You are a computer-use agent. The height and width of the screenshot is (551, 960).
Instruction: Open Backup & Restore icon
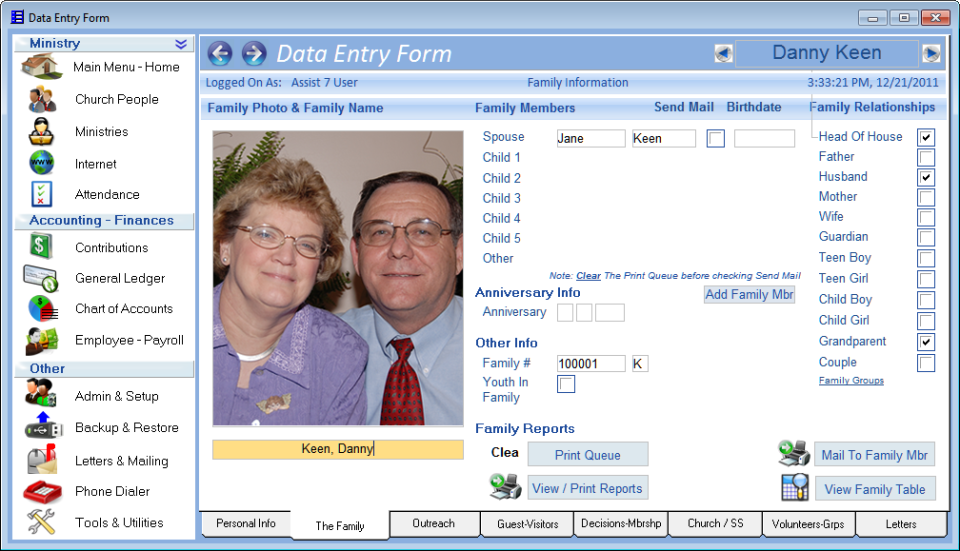[x=42, y=428]
